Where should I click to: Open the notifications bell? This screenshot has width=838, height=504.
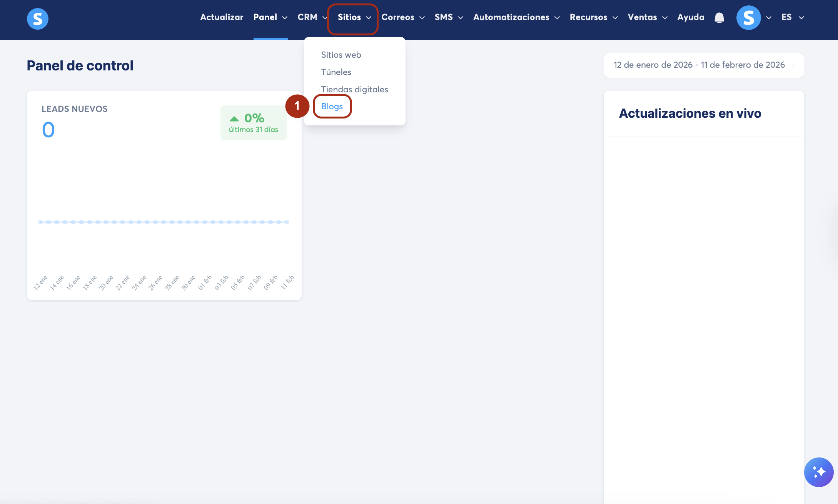point(719,18)
